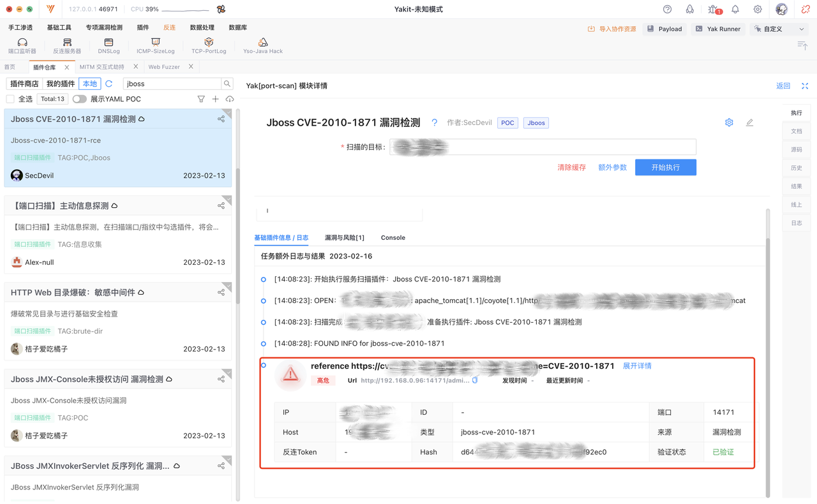817x504 pixels.
Task: Open plugin settings gear beside edit pencil
Action: coord(729,122)
